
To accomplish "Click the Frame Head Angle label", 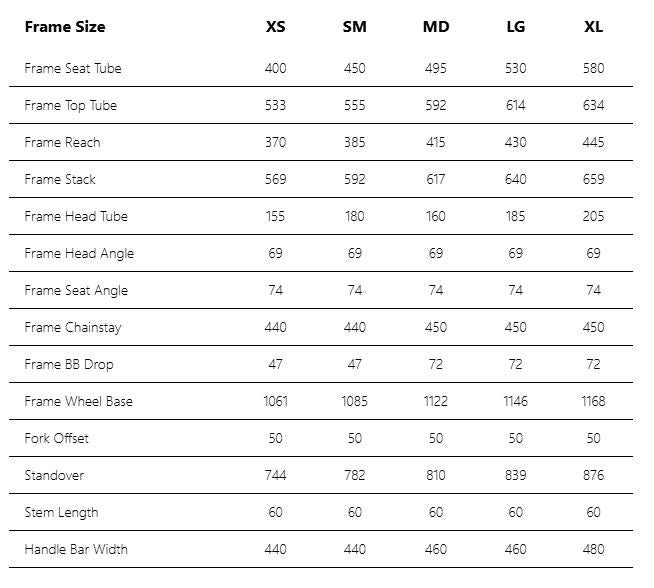I will (79, 253).
